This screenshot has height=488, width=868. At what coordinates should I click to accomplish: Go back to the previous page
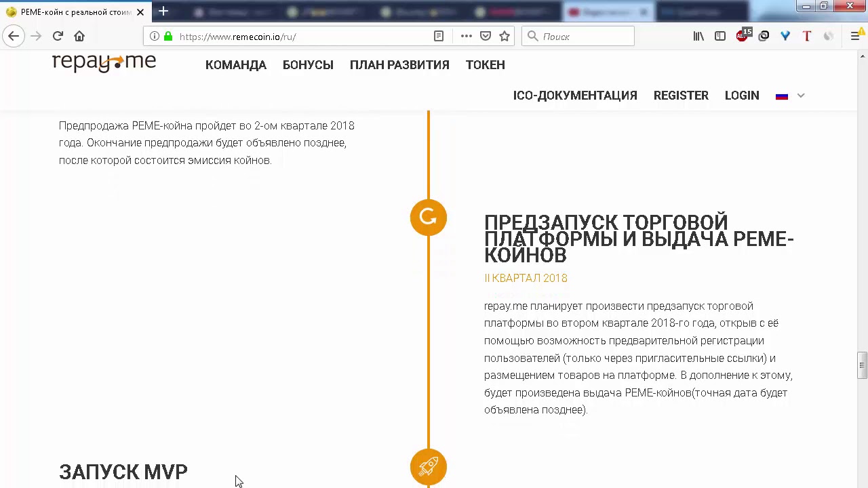[14, 37]
